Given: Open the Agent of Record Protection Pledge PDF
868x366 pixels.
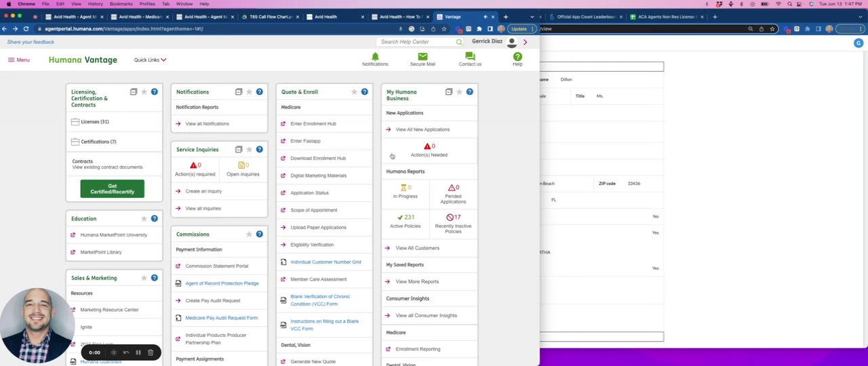Looking at the screenshot, I should pos(222,283).
